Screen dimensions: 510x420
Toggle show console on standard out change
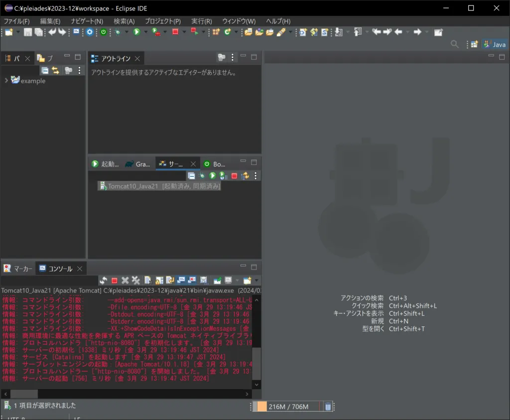(181, 280)
